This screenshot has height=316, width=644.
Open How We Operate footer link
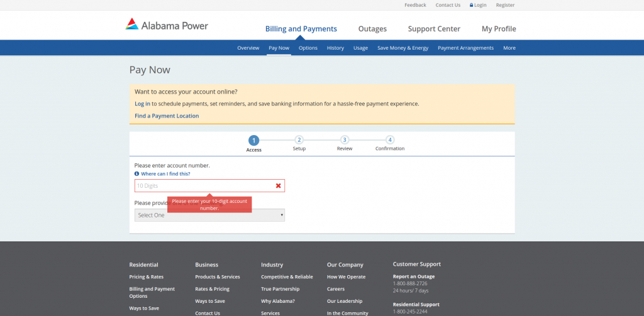tap(347, 277)
